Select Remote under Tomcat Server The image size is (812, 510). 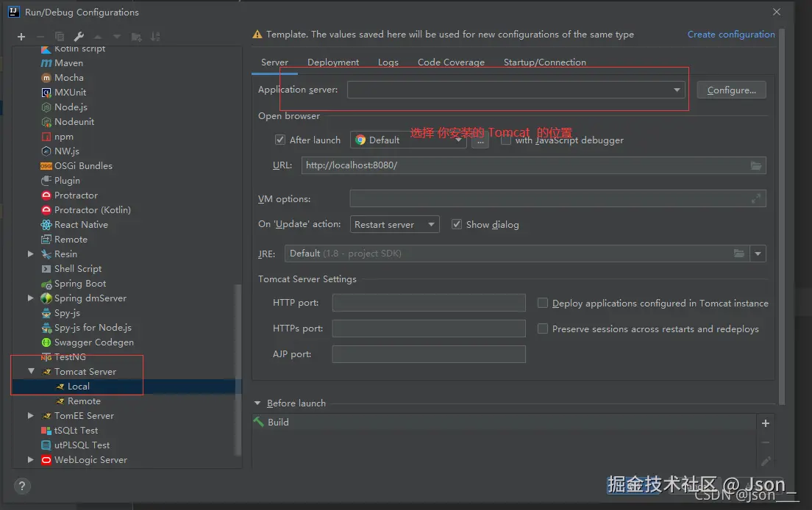click(84, 401)
